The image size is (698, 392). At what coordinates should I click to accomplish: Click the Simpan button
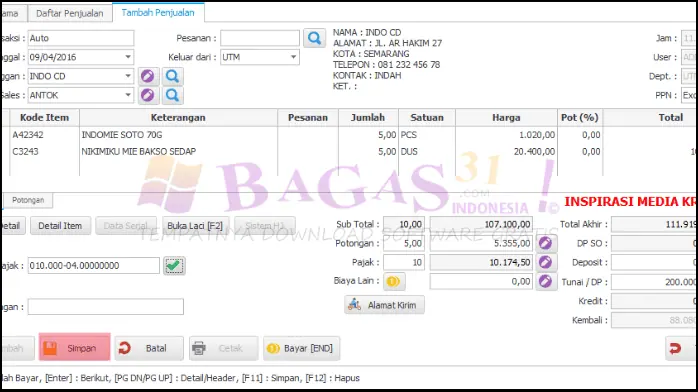(74, 348)
